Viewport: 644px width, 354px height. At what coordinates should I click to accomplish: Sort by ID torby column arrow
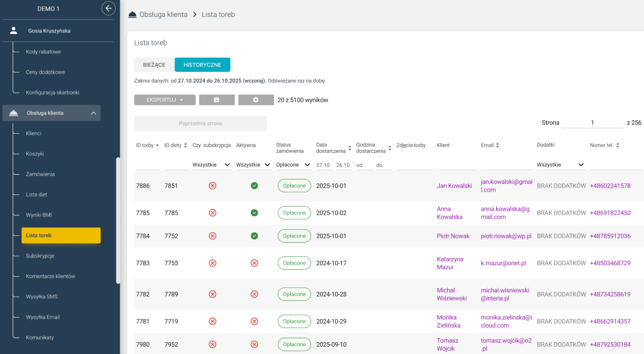tap(157, 146)
